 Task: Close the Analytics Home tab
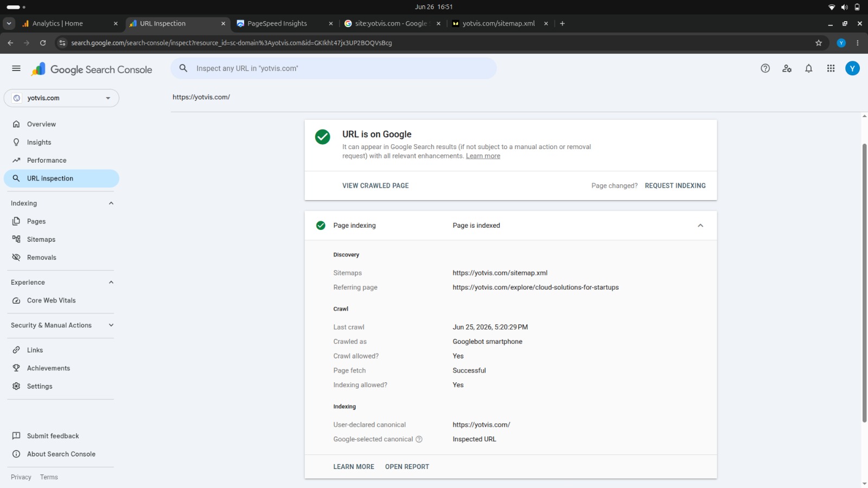116,23
